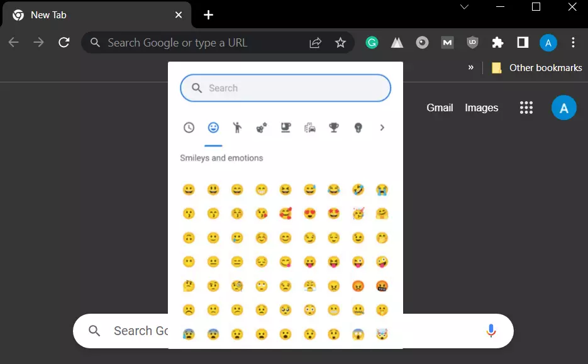Open Google Images link
588x364 pixels.
coord(481,108)
